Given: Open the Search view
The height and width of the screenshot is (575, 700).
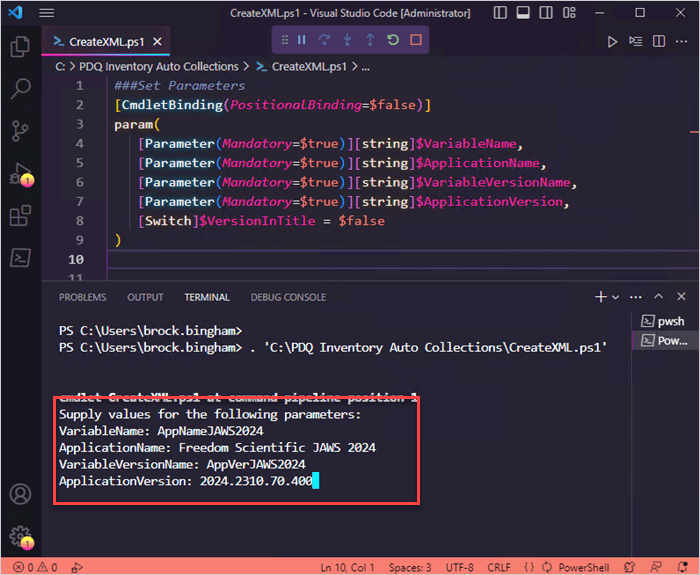Looking at the screenshot, I should click(x=20, y=88).
